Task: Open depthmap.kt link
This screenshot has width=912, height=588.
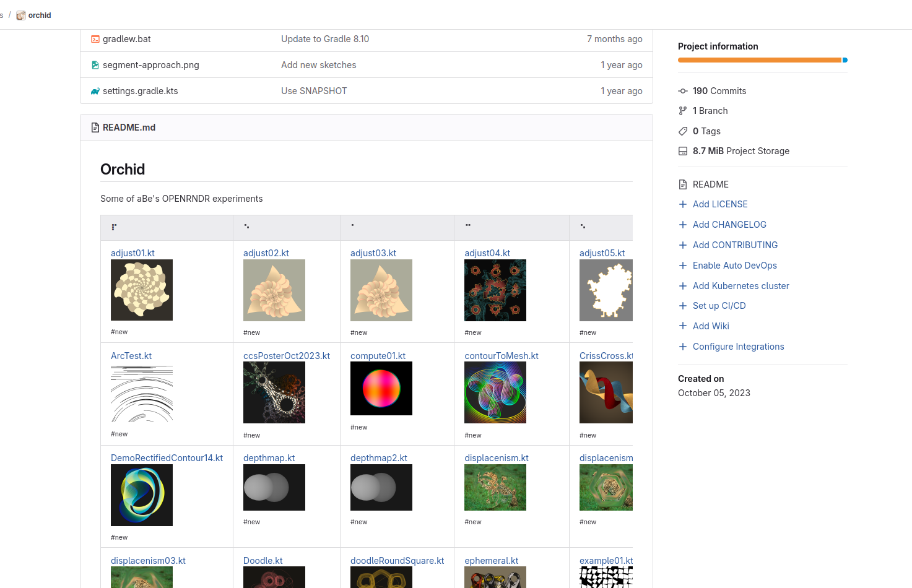Action: [269, 458]
